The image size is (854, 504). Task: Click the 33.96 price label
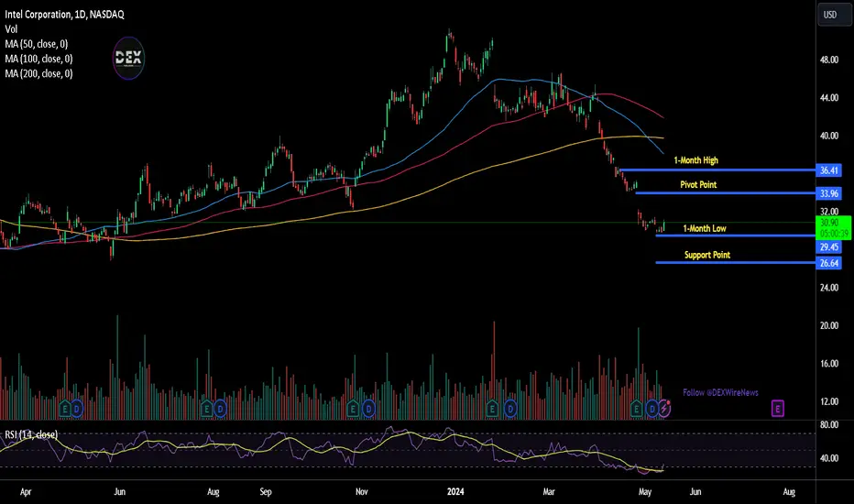(x=829, y=193)
